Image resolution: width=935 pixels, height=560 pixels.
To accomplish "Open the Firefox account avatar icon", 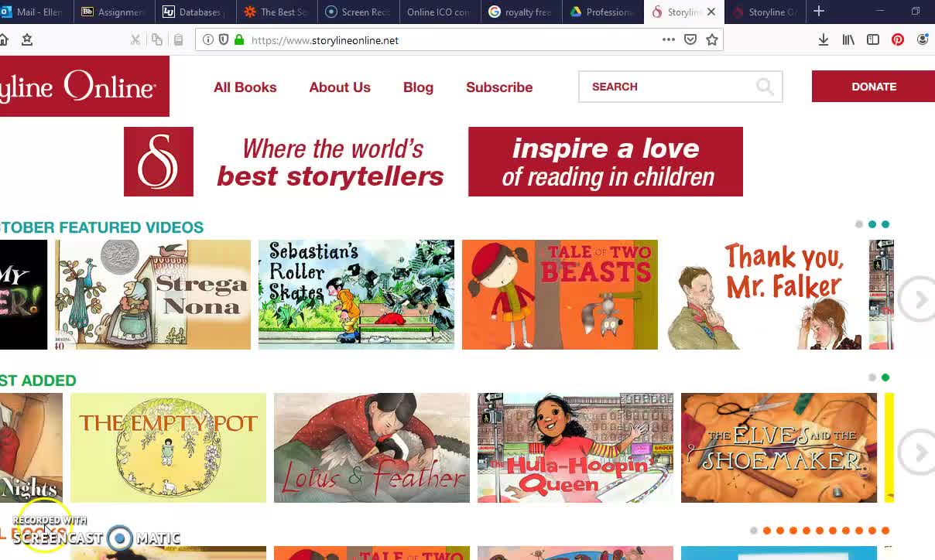I will 923,39.
